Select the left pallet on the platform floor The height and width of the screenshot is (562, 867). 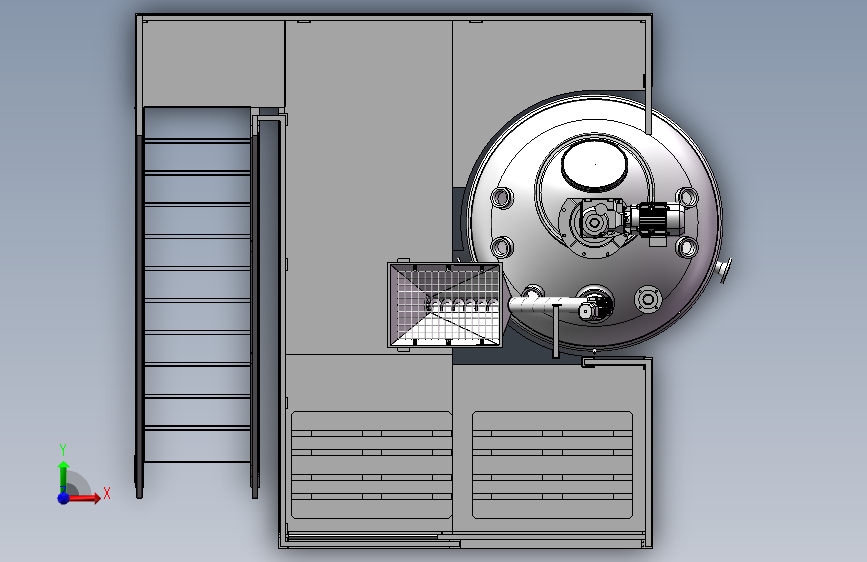(x=372, y=465)
